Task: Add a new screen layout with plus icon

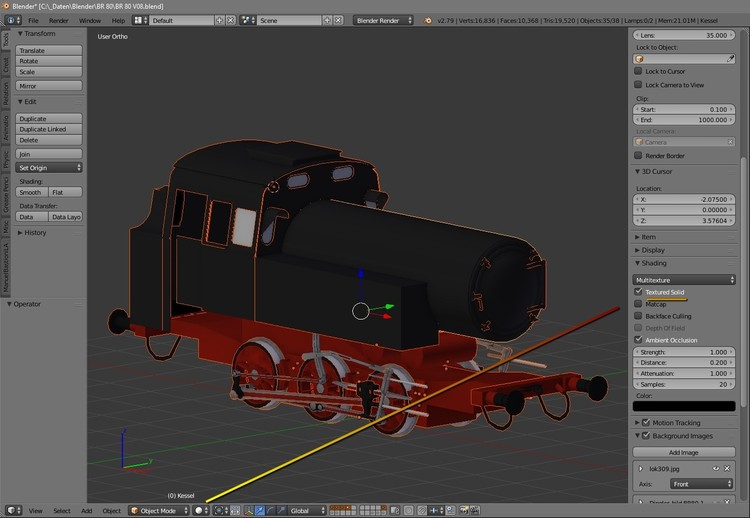Action: point(220,21)
